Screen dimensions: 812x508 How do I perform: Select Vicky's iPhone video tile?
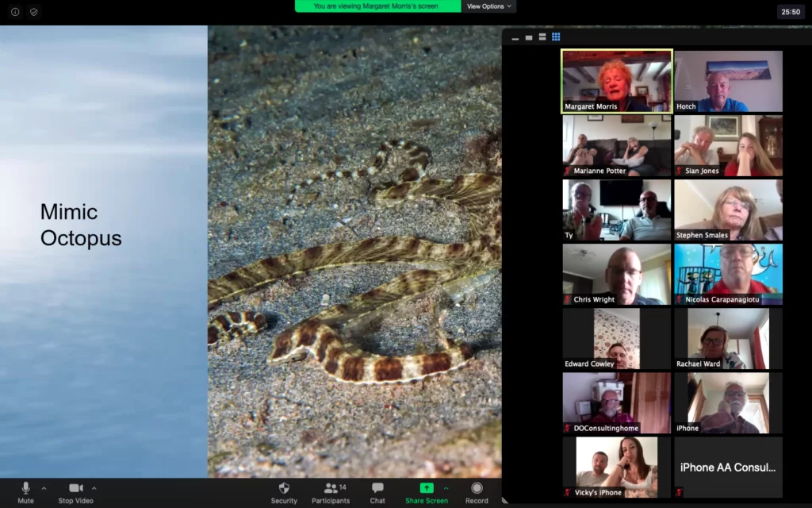(x=617, y=467)
